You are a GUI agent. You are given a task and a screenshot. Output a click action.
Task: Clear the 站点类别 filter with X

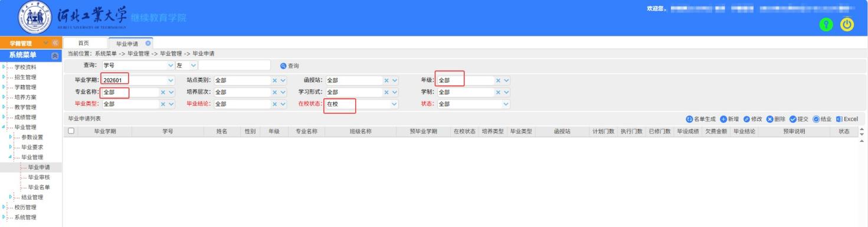(274, 80)
